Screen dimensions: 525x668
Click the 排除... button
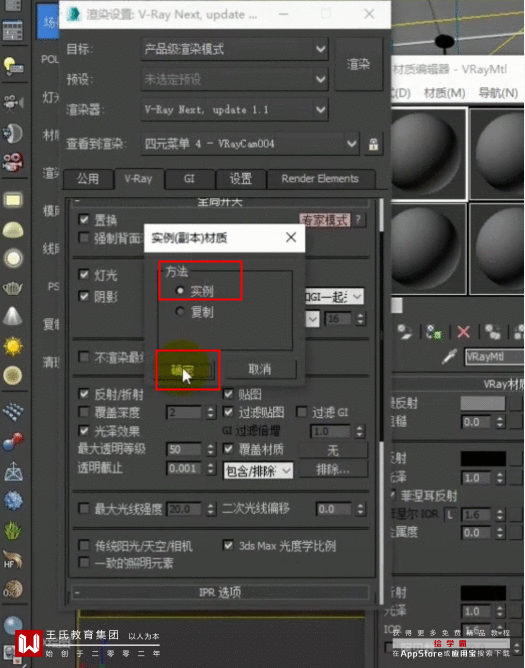click(333, 469)
